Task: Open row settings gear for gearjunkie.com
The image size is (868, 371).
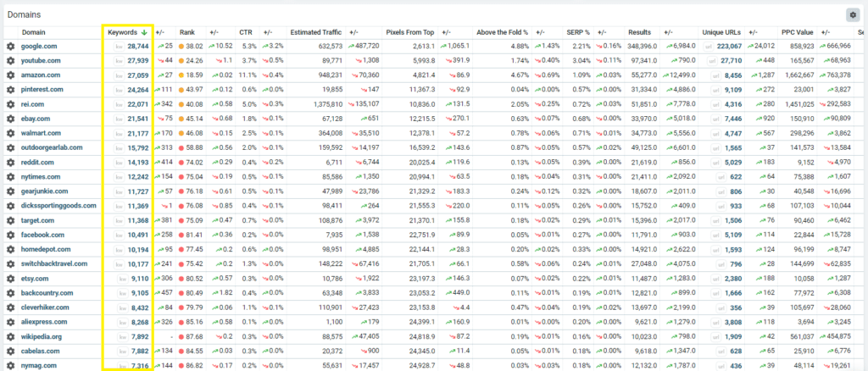Action: 10,191
